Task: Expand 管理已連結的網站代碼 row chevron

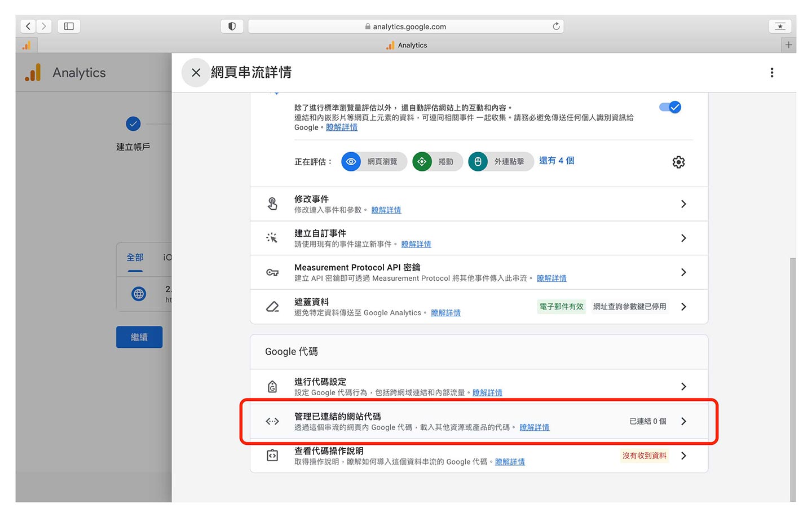Action: 683,422
